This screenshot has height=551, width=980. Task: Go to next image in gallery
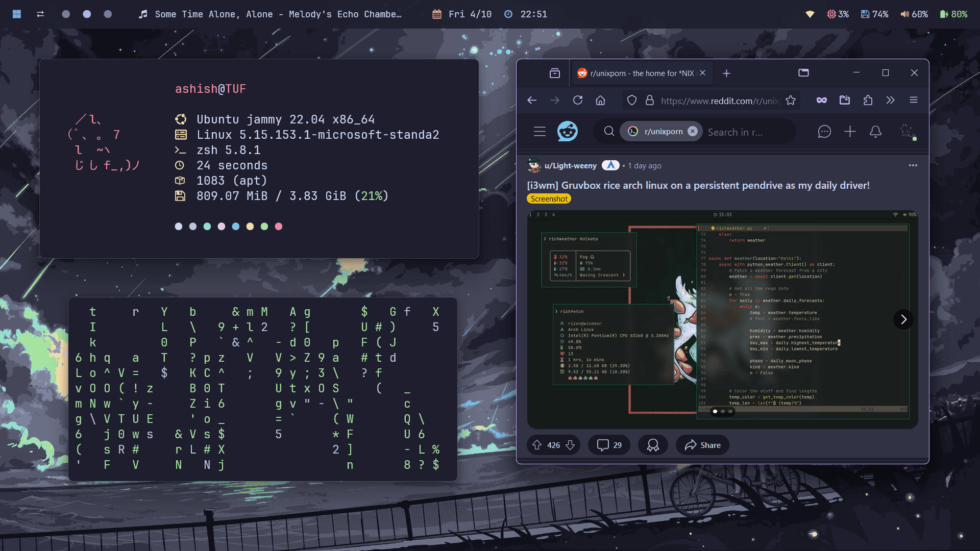[903, 319]
